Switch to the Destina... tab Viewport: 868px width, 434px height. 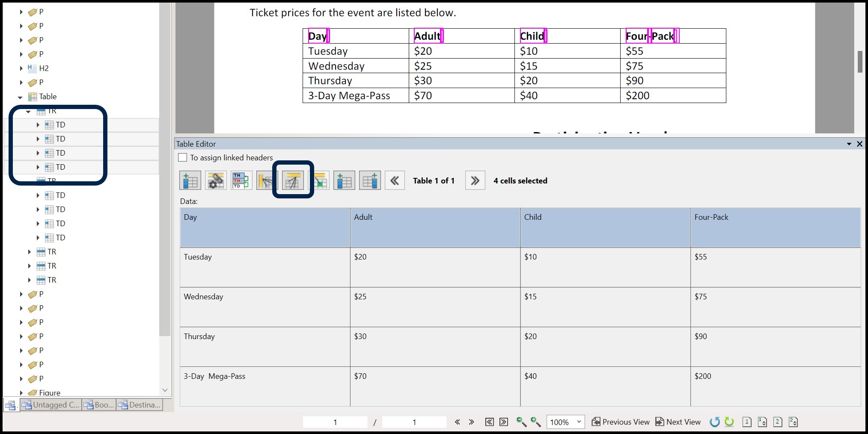tap(140, 404)
